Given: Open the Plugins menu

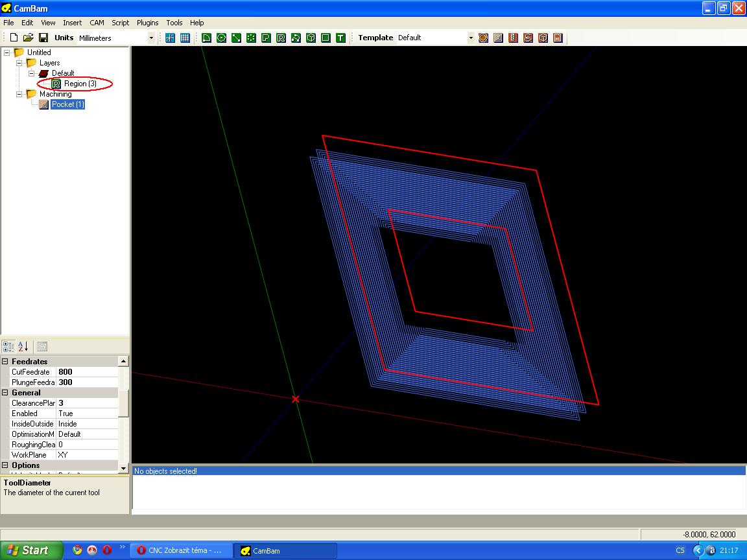Looking at the screenshot, I should point(148,23).
